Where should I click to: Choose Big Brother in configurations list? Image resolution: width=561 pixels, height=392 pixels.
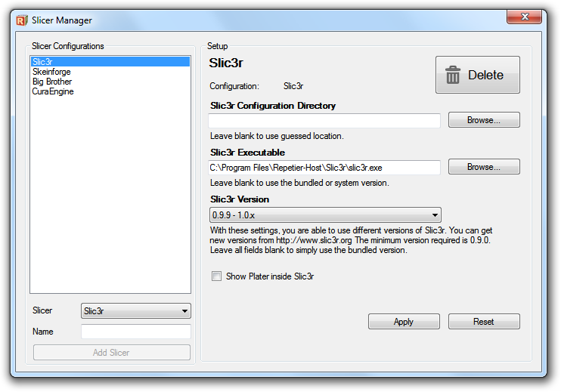coord(52,82)
